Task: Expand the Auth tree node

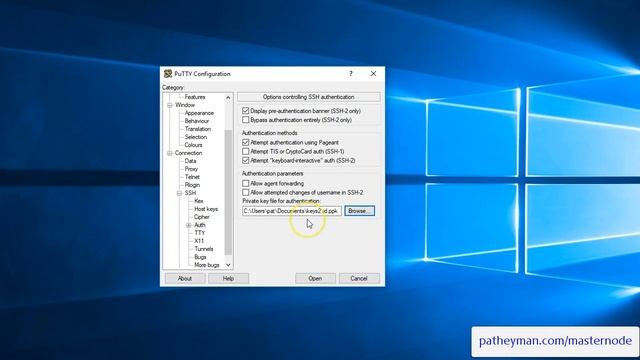Action: coord(189,225)
